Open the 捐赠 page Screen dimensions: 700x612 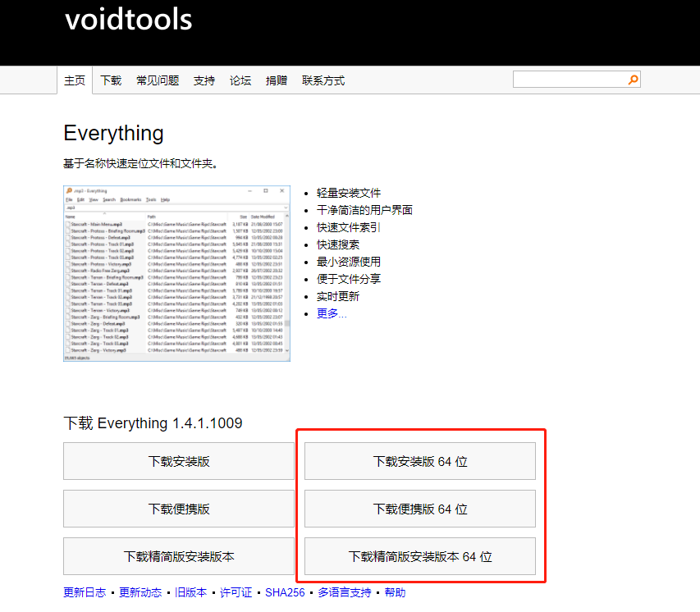tap(277, 80)
